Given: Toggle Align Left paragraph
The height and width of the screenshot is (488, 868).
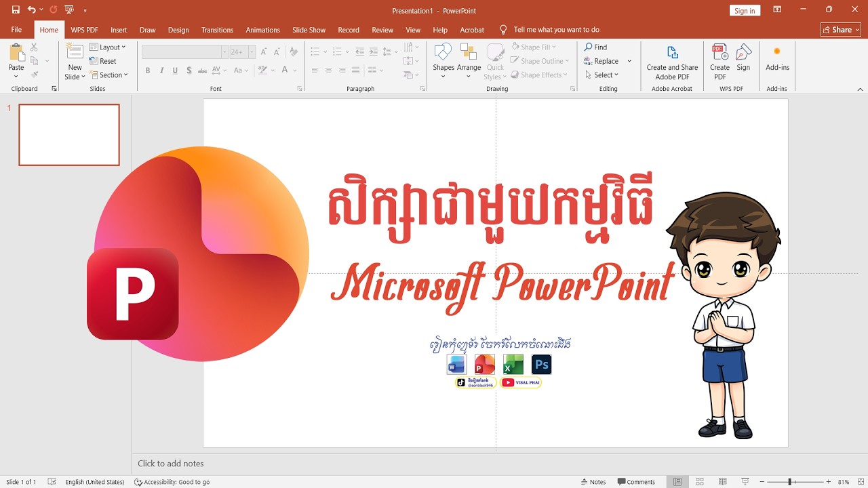Looking at the screenshot, I should (x=315, y=70).
